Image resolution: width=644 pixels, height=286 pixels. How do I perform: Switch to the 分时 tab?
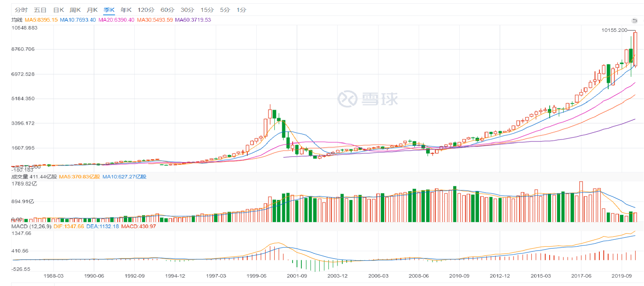pyautogui.click(x=21, y=10)
